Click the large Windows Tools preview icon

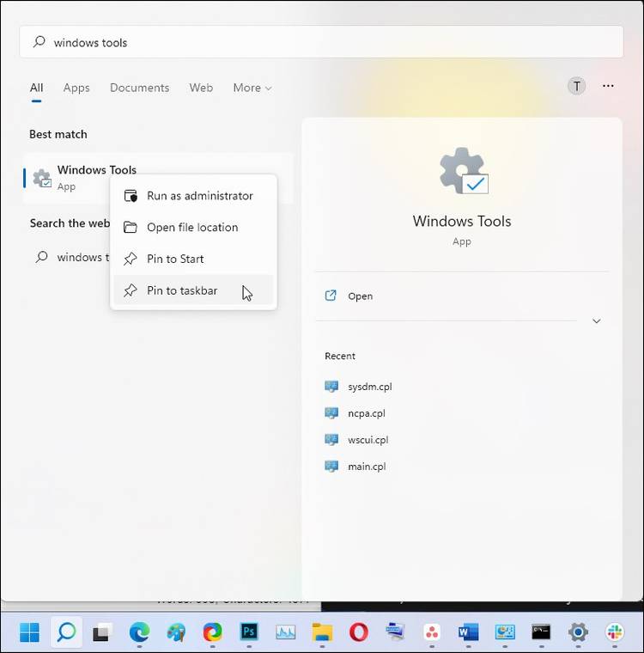pos(463,171)
